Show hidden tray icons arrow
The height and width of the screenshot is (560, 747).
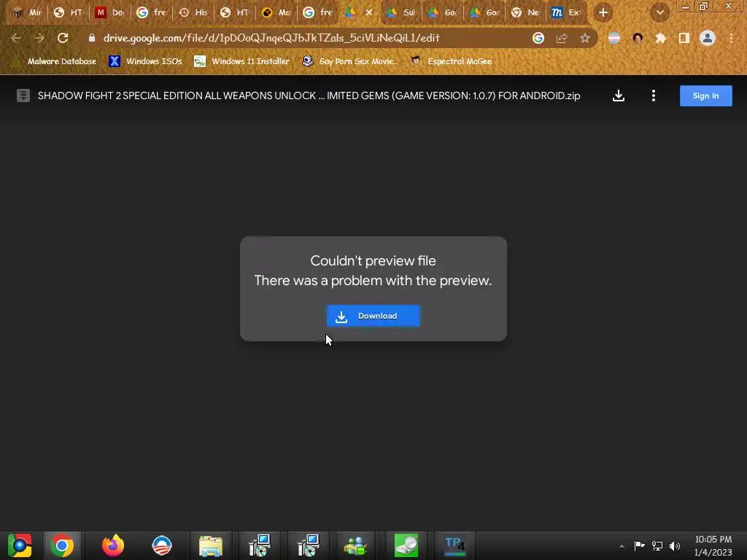pos(622,546)
